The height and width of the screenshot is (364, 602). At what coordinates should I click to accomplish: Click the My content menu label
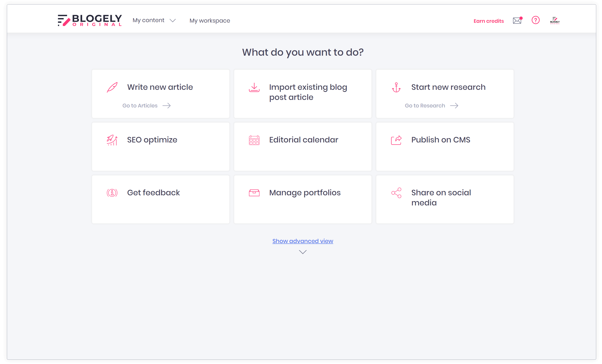tap(148, 20)
